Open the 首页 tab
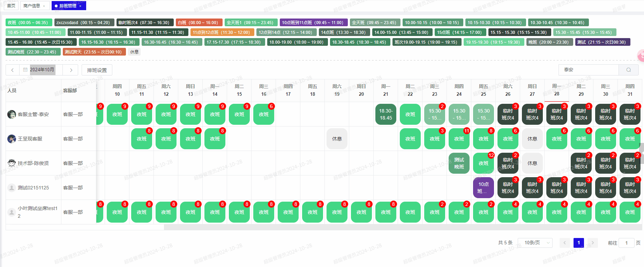644x267 pixels. pyautogui.click(x=11, y=6)
